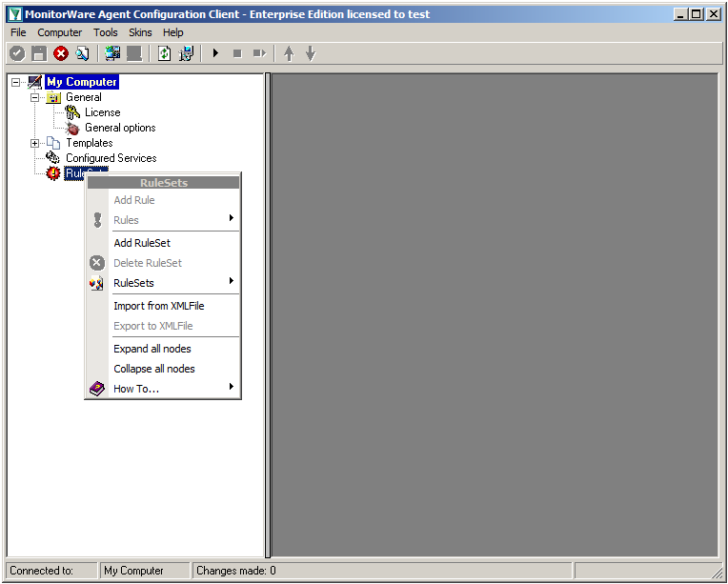Open the Skins menu
The image size is (728, 584).
[140, 32]
